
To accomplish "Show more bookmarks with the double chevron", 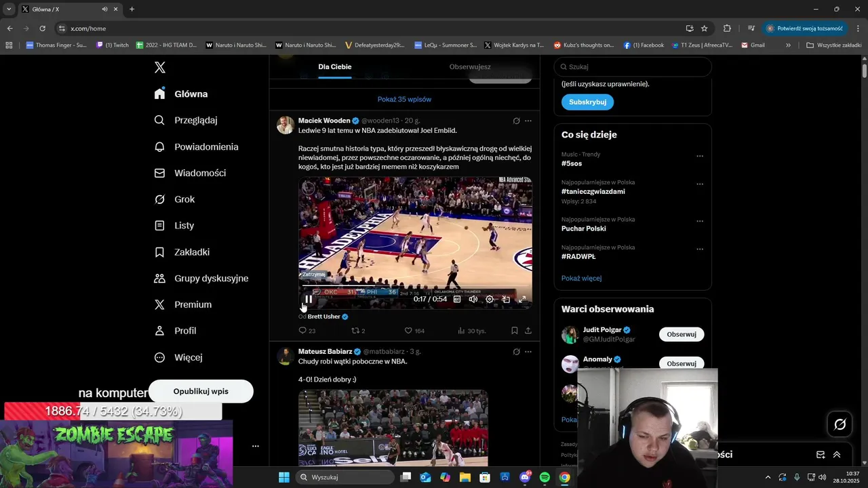I will click(788, 45).
